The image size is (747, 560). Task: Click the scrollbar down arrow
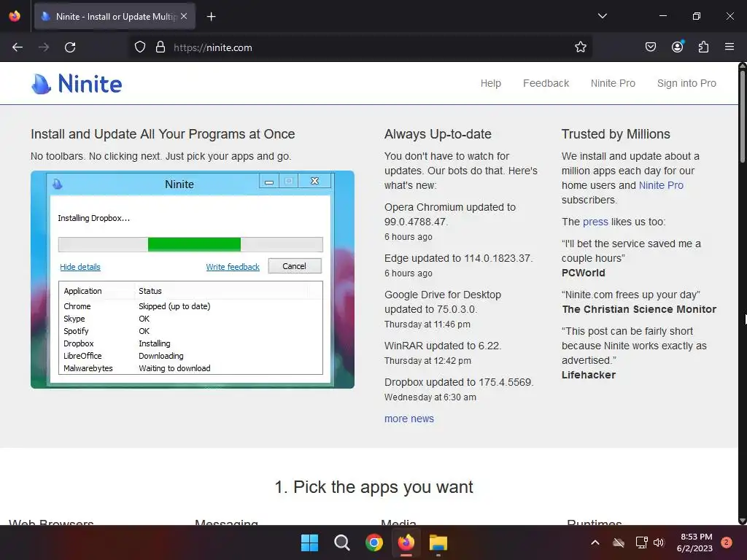point(742,521)
